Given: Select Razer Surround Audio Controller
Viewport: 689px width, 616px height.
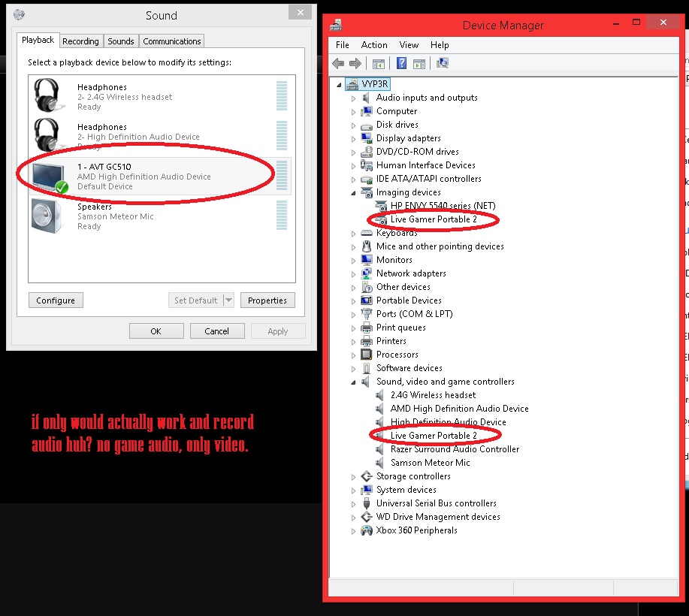Looking at the screenshot, I should coord(455,449).
